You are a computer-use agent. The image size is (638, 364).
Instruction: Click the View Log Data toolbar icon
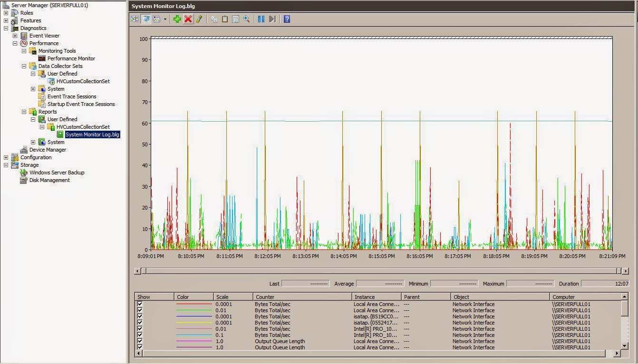146,19
